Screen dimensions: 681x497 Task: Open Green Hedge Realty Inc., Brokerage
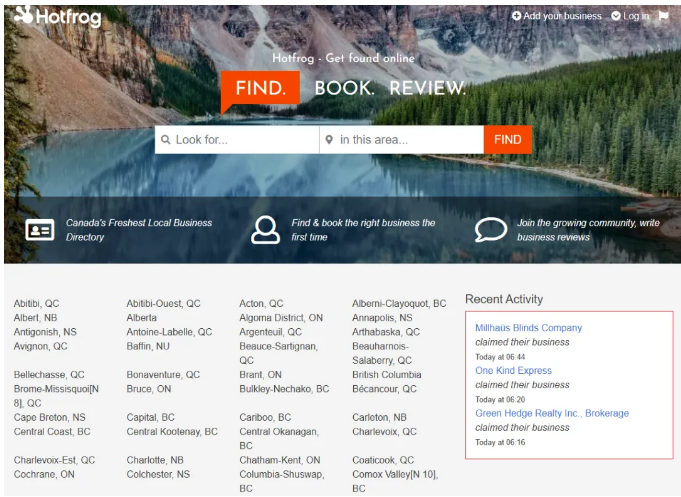tap(552, 413)
